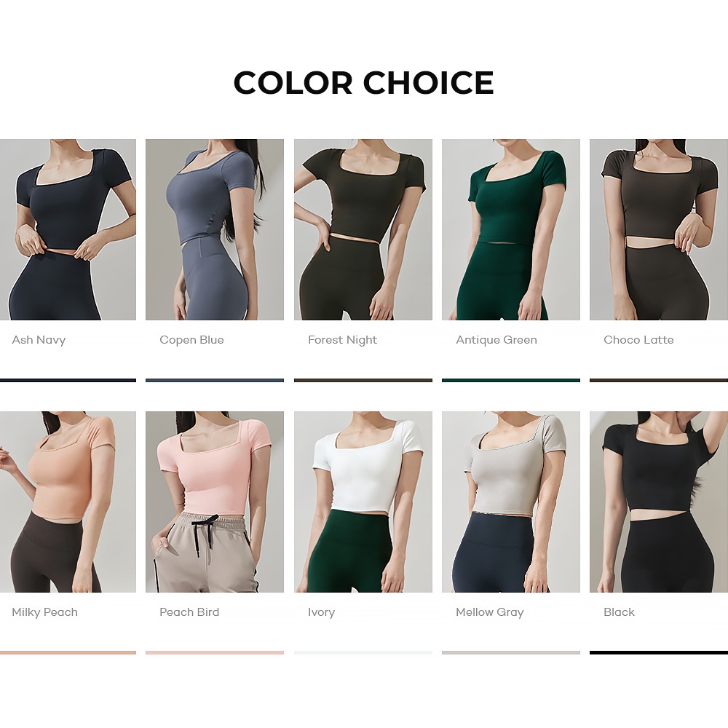728x728 pixels.
Task: Select the Black top photo
Action: coord(659,502)
